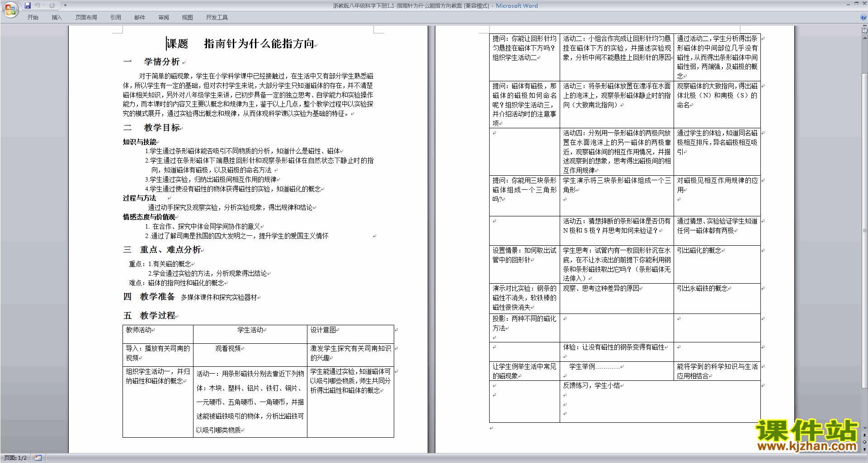The height and width of the screenshot is (463, 868).
Task: Open the 开始 ribbon tab
Action: [x=33, y=17]
